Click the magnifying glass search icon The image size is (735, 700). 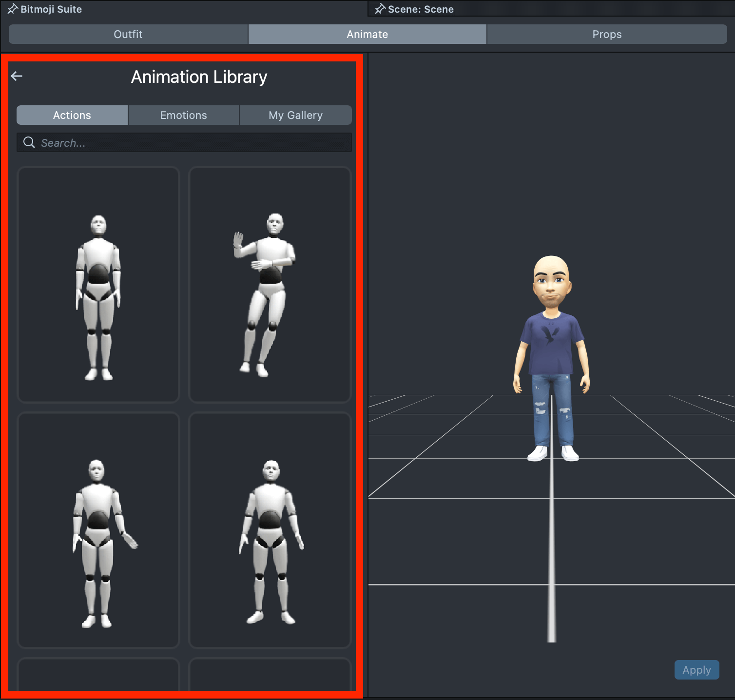point(29,142)
